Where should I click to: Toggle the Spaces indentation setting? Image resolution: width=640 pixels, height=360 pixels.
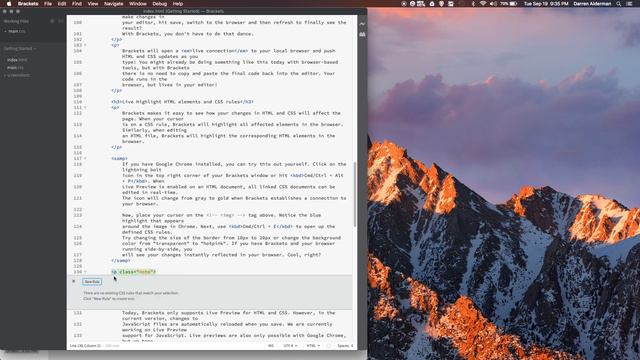(x=345, y=346)
